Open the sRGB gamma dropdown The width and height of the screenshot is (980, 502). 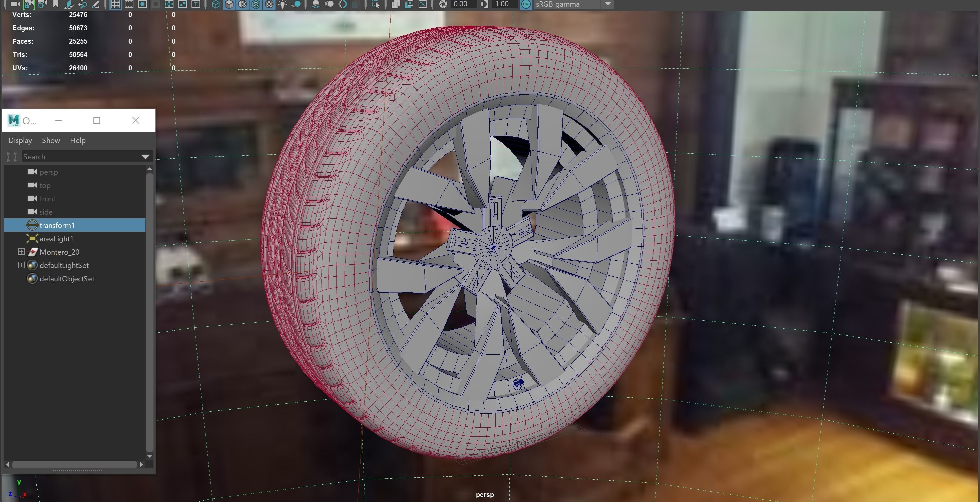[x=608, y=4]
